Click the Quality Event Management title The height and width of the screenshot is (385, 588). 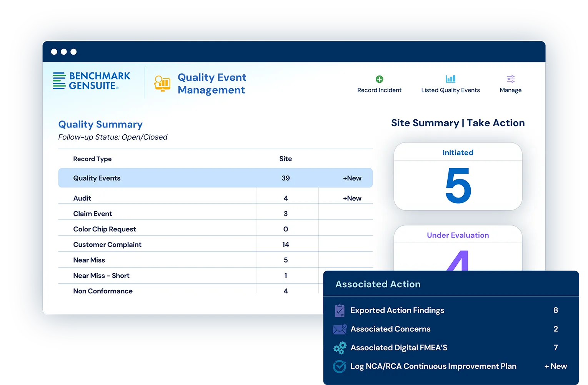pyautogui.click(x=212, y=84)
